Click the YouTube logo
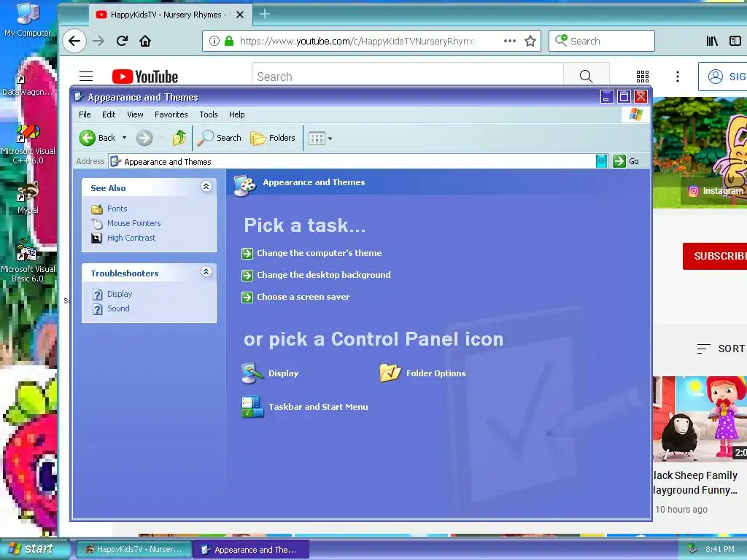The image size is (747, 560). coord(145,77)
